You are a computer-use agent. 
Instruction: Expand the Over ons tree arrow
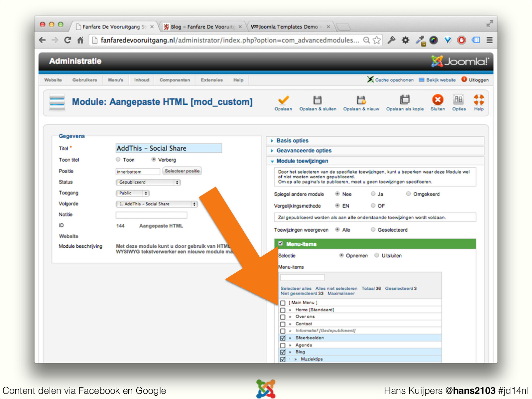pos(290,317)
